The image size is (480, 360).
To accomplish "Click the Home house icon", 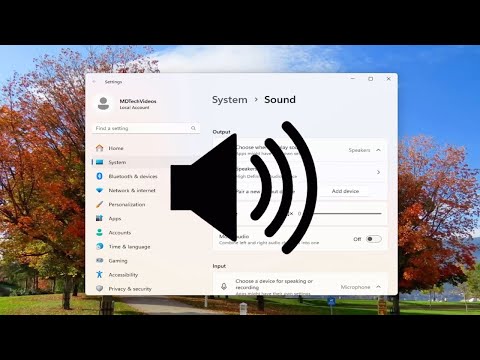I will pyautogui.click(x=99, y=148).
